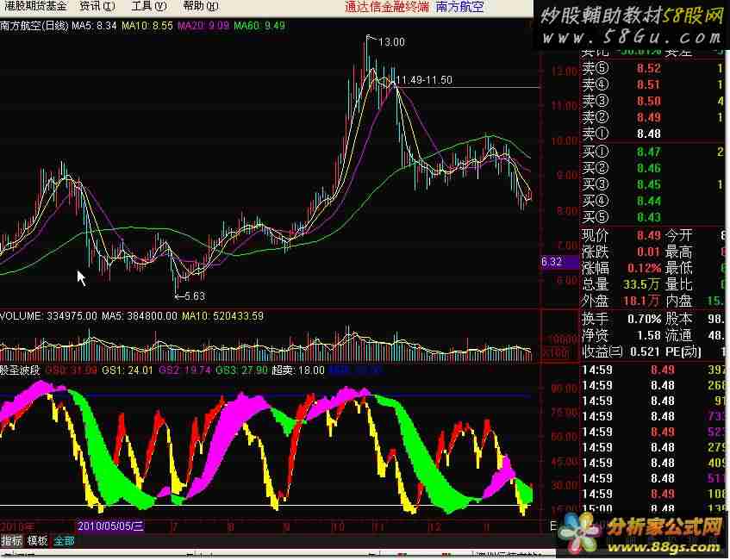Image resolution: width=730 pixels, height=560 pixels.
Task: Click the 13.00 peak price marker
Action: tap(391, 42)
